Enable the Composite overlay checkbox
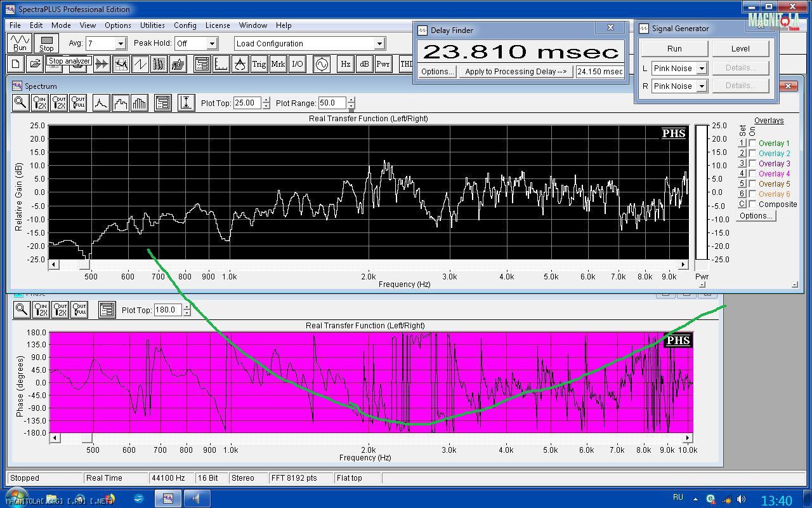The width and height of the screenshot is (812, 508). pos(752,204)
